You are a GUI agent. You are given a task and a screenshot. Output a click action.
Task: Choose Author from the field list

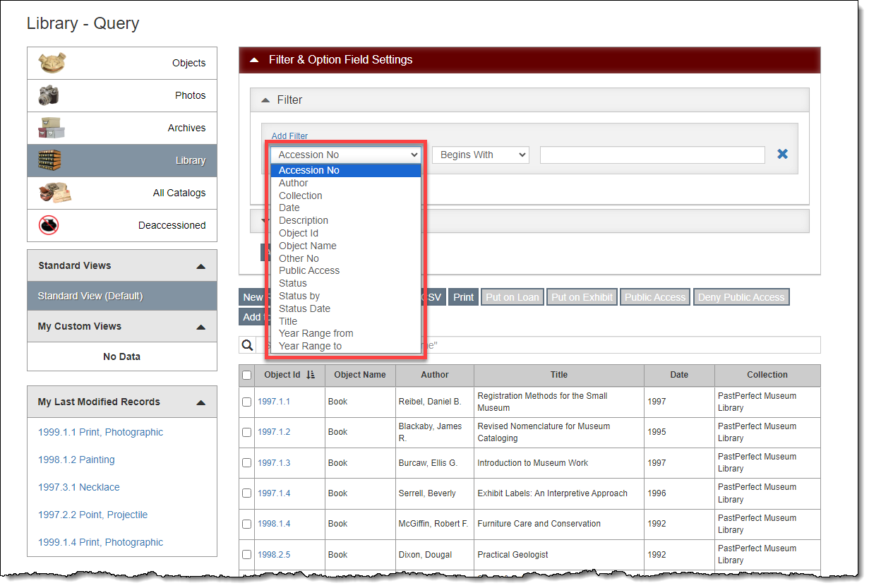pyautogui.click(x=294, y=183)
